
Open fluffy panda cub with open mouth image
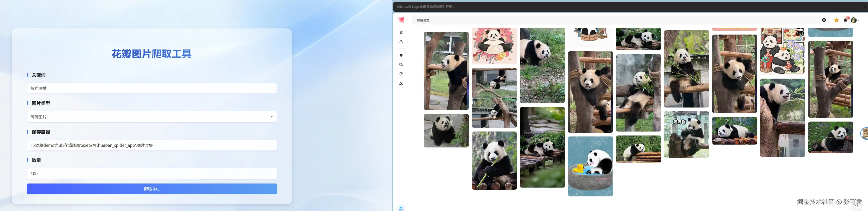(x=446, y=130)
